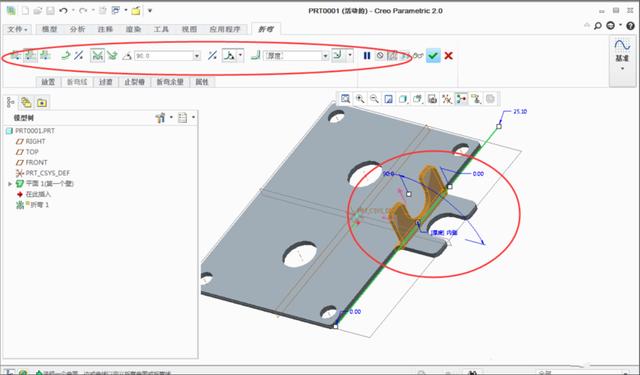The image size is (640, 375).
Task: Click the Undo arrow icon
Action: click(x=63, y=11)
